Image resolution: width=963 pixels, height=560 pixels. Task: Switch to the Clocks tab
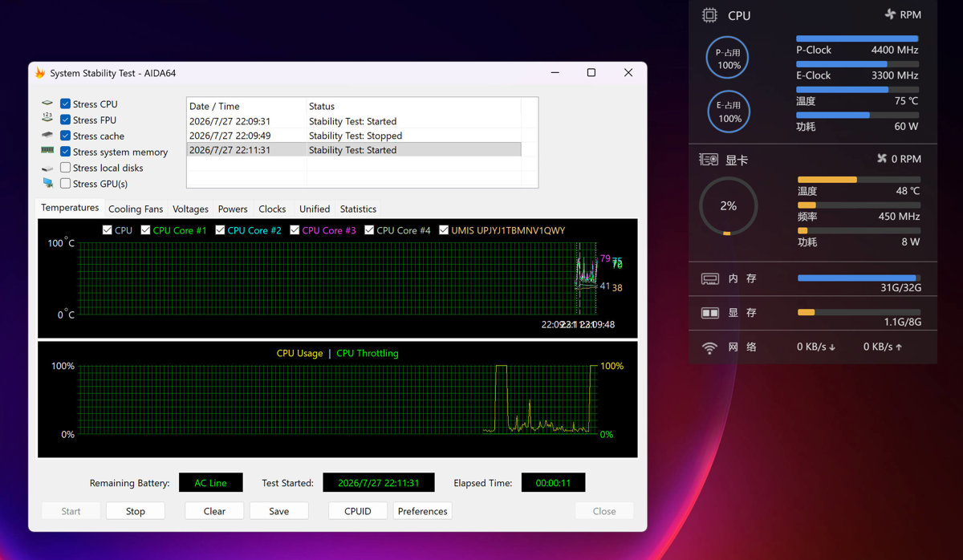272,209
